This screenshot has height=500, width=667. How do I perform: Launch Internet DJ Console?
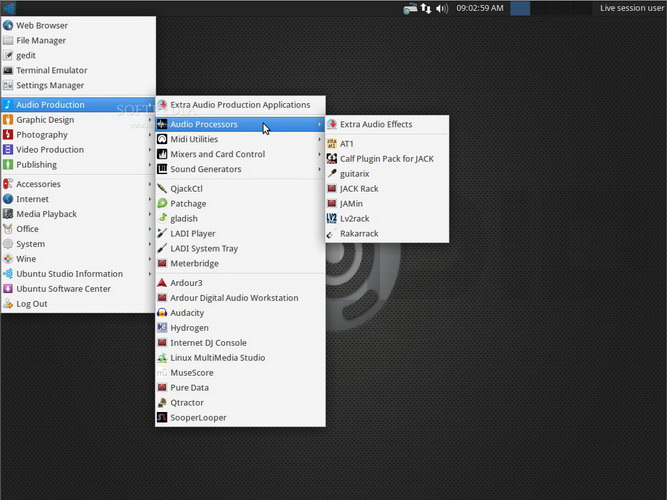pos(240,343)
